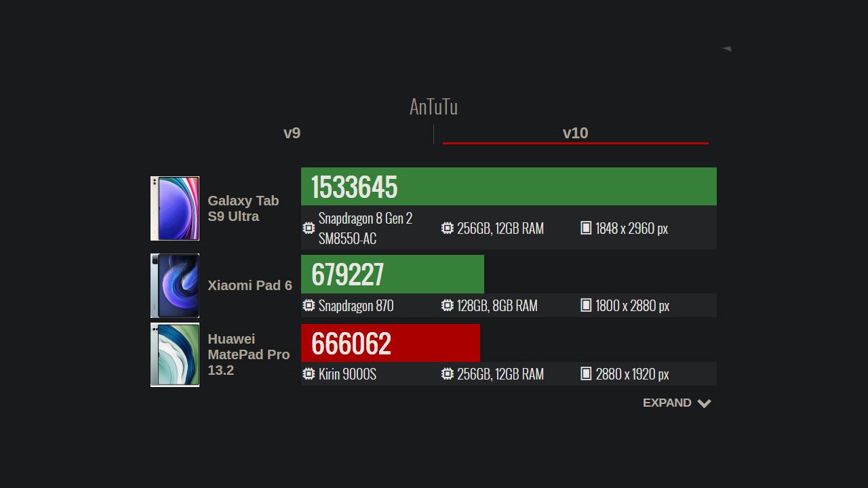Click the chipset icon beside Snapdragon 870
This screenshot has width=868, height=488.
(x=309, y=306)
